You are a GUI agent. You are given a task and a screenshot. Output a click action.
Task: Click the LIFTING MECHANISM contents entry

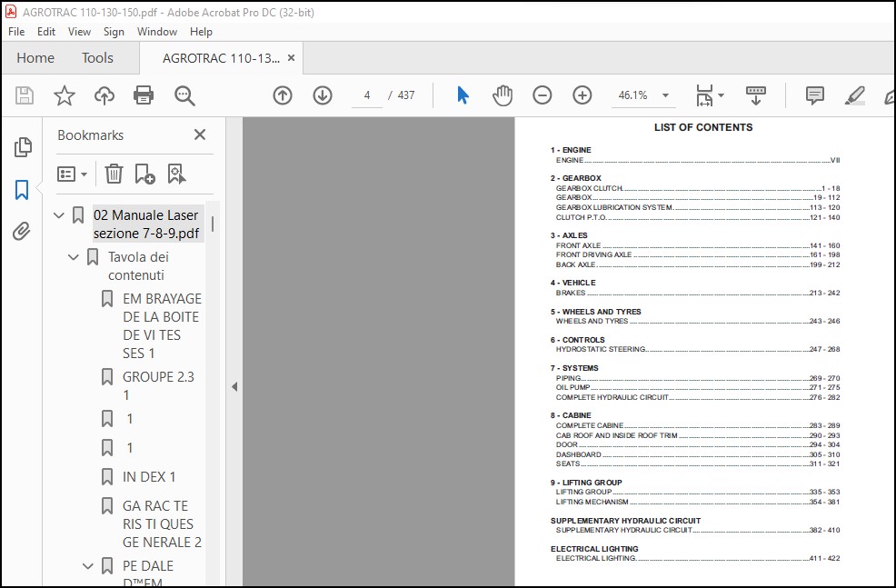point(698,502)
